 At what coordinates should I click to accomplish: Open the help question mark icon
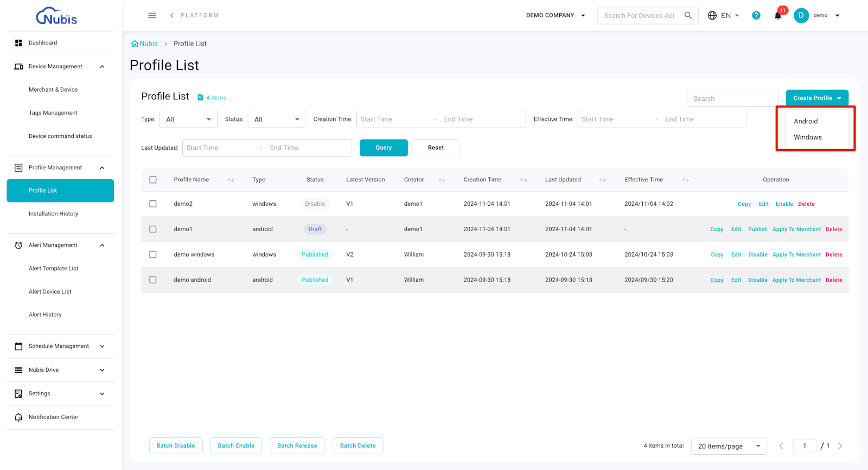756,15
